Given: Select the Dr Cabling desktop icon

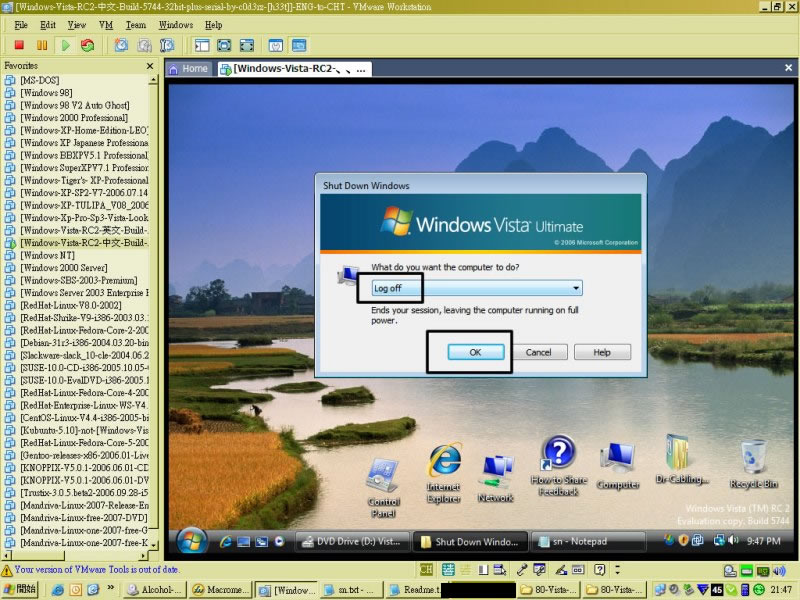Looking at the screenshot, I should coord(682,459).
